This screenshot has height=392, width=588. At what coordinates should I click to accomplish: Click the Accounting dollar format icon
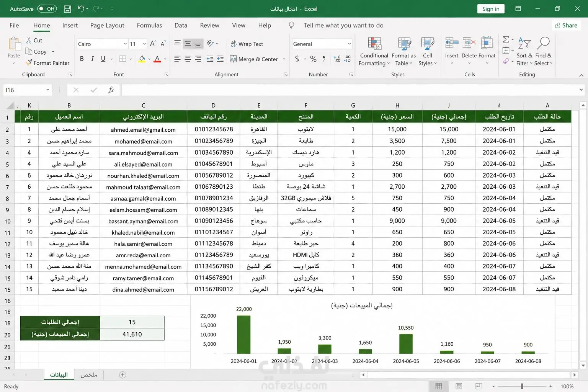pos(297,59)
